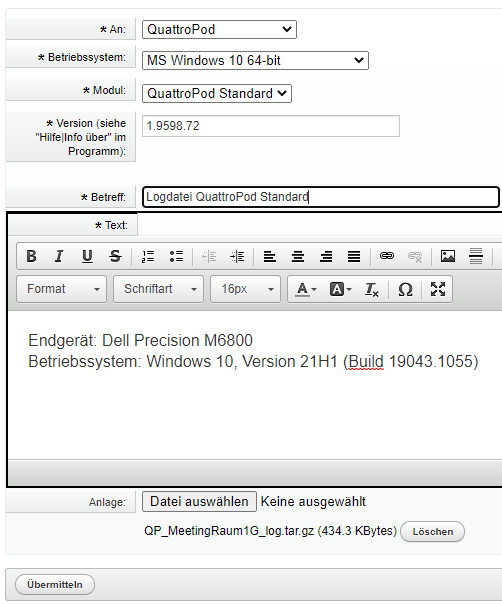Center align the text

click(x=297, y=256)
